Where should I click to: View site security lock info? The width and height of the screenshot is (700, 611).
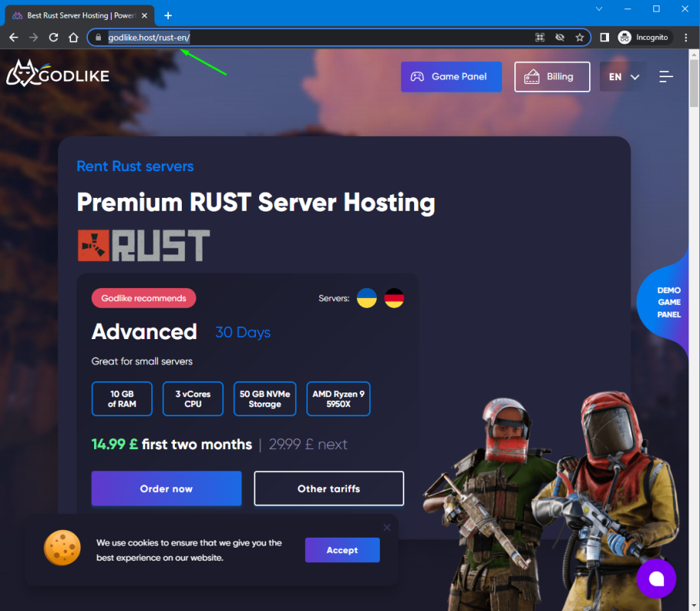(x=99, y=37)
